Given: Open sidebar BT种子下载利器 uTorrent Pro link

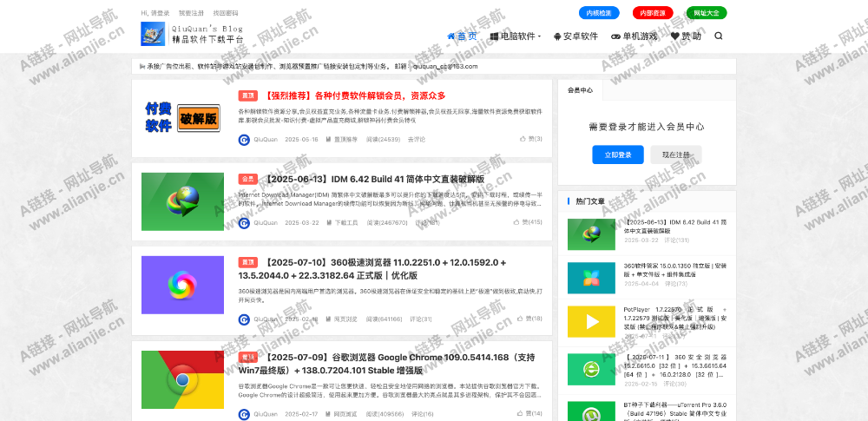Looking at the screenshot, I should [x=675, y=411].
